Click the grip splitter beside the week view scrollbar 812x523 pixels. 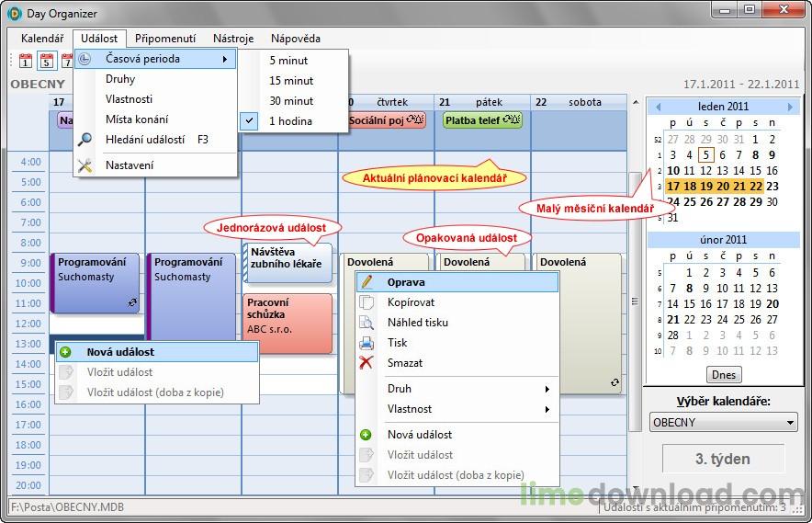(x=635, y=301)
